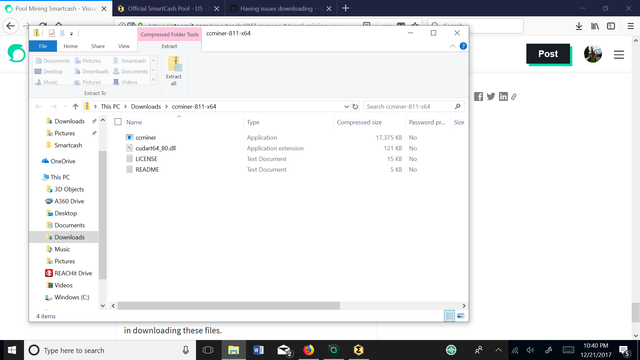Viewport: 640px width, 360px height.
Task: Switch to large icons view layout
Action: pos(460,316)
